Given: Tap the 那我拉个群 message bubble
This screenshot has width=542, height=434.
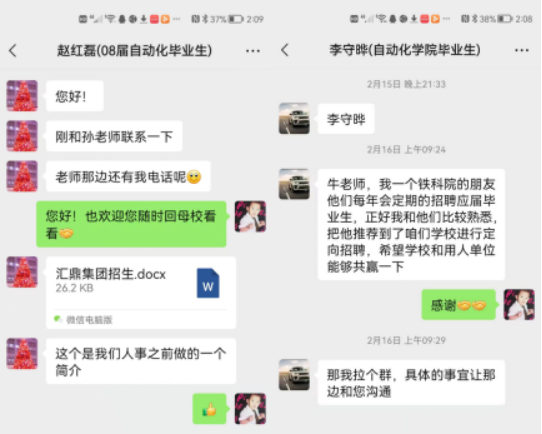Looking at the screenshot, I should tap(411, 383).
